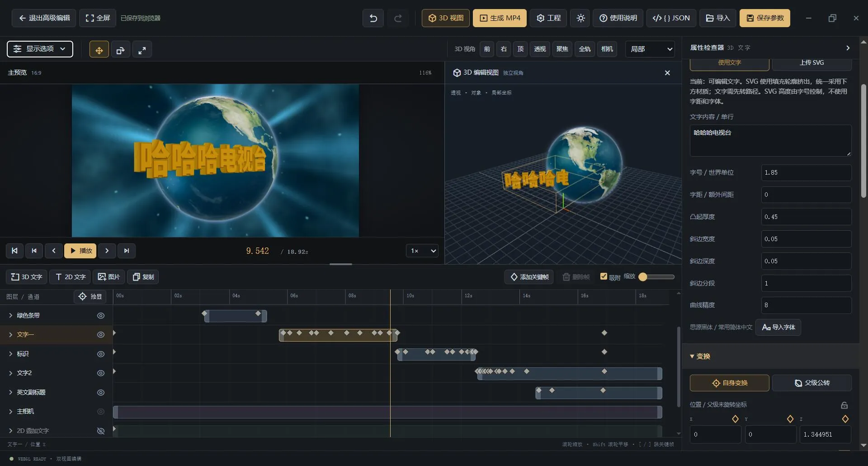
Task: Expand the 绿色条带 layer row
Action: click(10, 315)
